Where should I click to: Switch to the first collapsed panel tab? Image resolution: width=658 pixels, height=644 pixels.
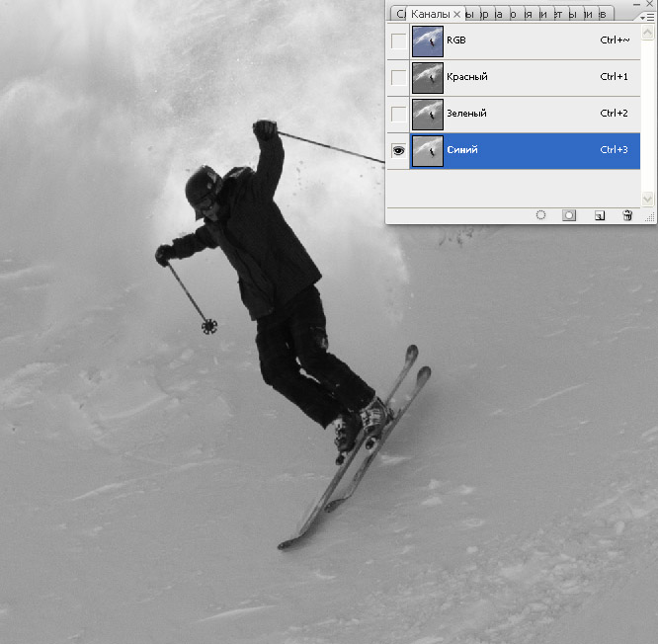(400, 14)
